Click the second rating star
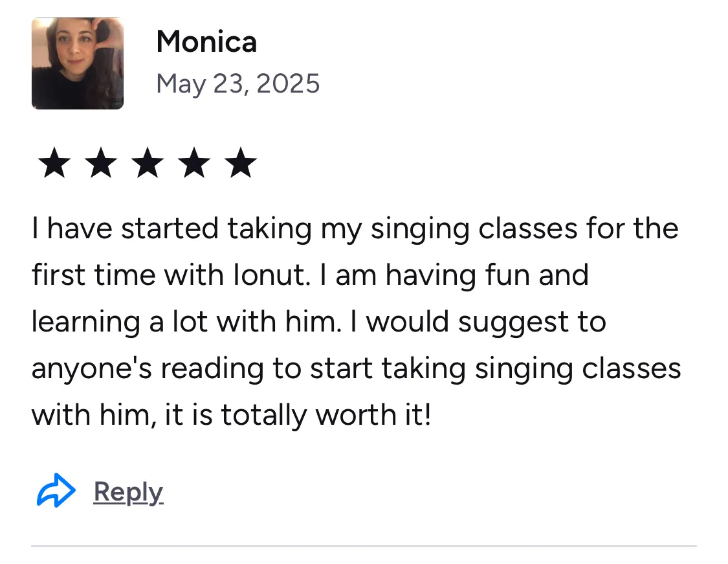The width and height of the screenshot is (728, 564). (101, 163)
